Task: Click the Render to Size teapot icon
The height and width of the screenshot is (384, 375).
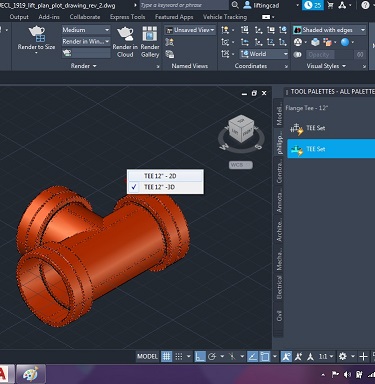Action: point(36,33)
